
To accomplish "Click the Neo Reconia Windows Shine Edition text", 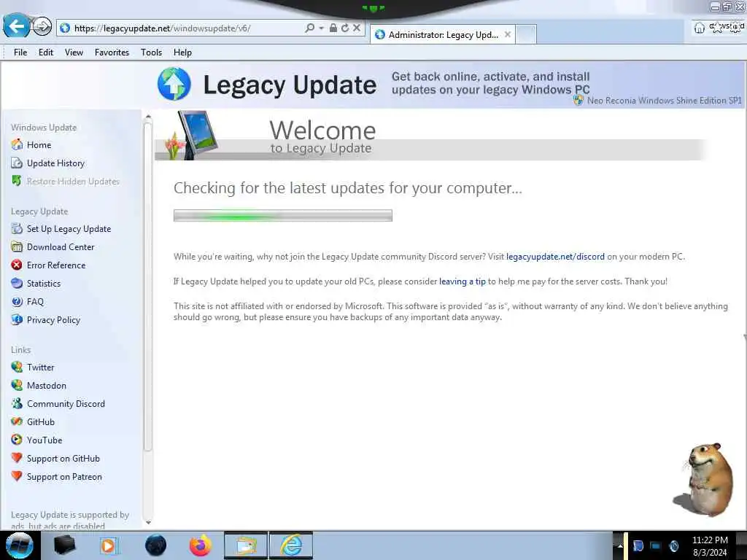I will pos(664,101).
